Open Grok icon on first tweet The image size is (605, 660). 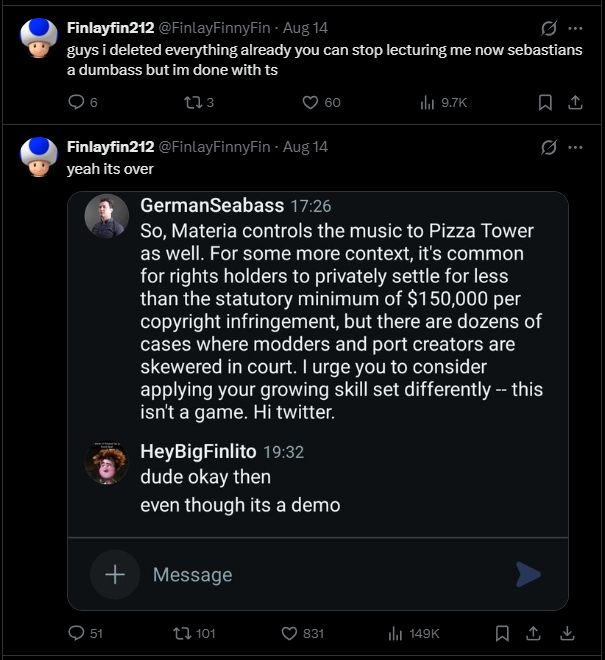tap(548, 28)
